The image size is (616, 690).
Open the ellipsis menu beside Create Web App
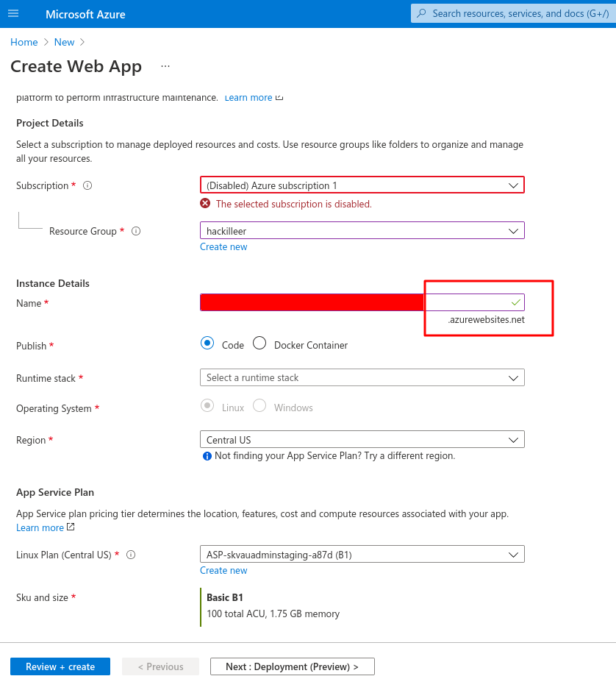click(x=165, y=66)
